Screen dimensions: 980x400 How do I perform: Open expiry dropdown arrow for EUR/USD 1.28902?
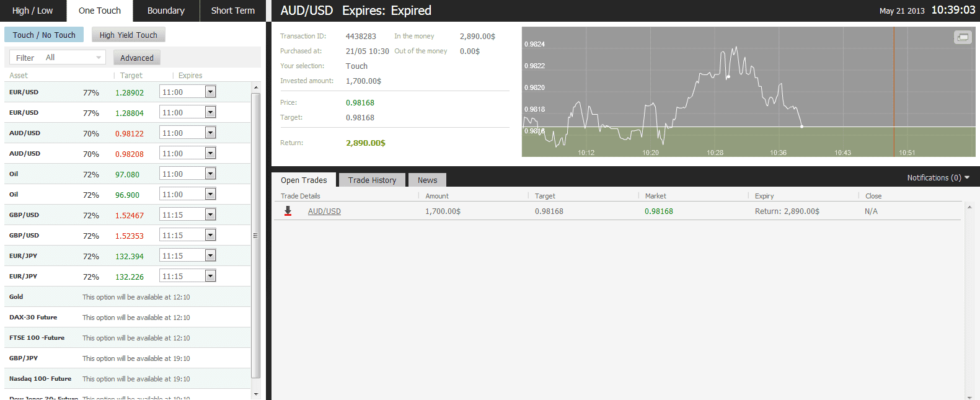[210, 92]
